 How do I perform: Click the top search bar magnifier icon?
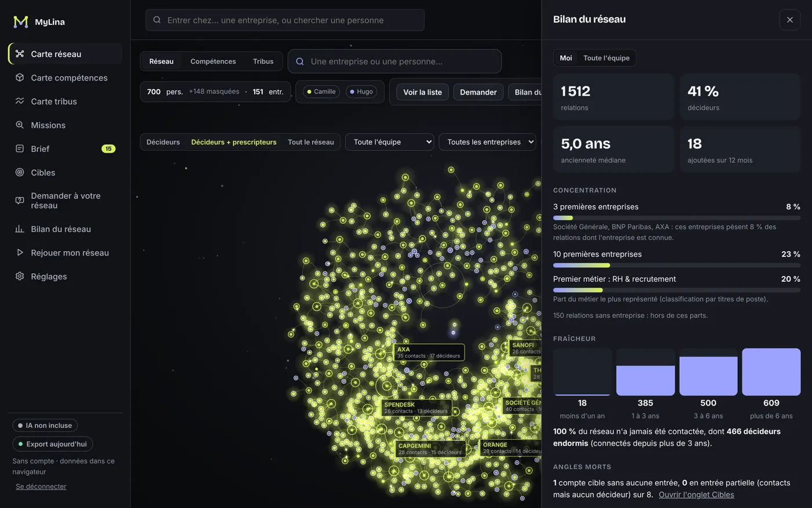tap(157, 20)
